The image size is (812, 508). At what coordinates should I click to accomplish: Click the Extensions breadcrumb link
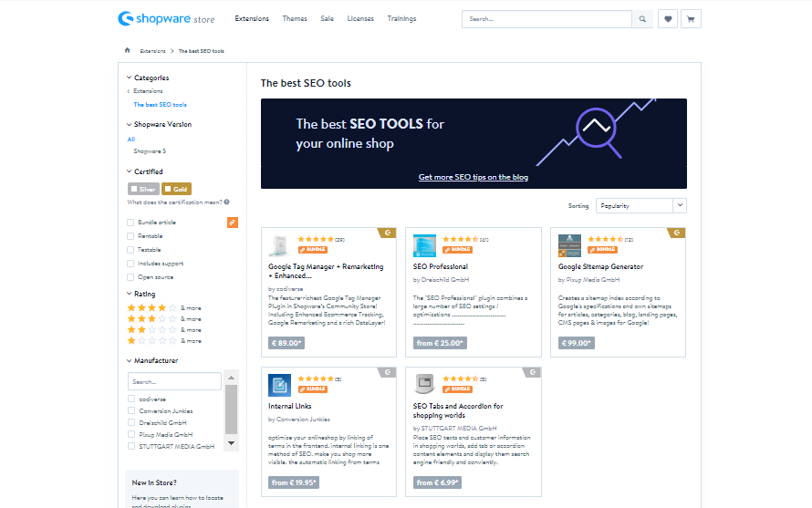point(152,51)
